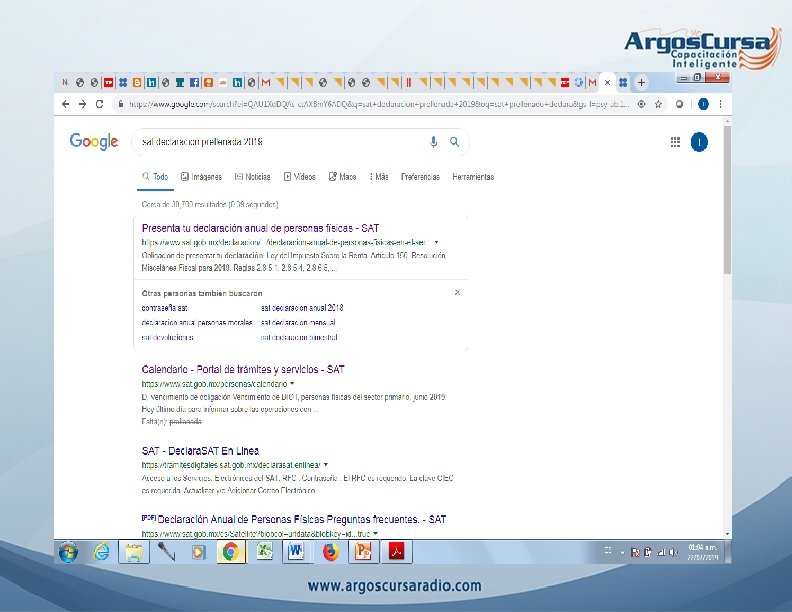This screenshot has height=612, width=792.
Task: Expand the Más menu
Action: (x=379, y=177)
